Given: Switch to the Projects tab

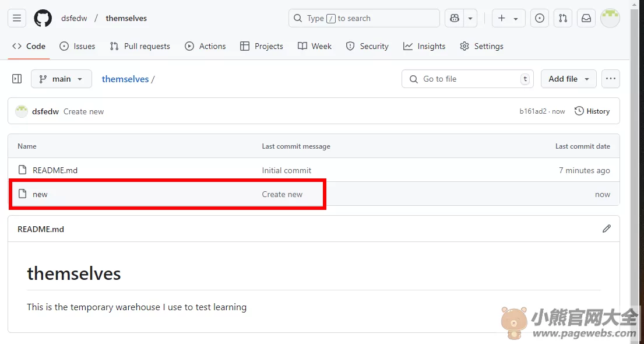Looking at the screenshot, I should click(262, 46).
